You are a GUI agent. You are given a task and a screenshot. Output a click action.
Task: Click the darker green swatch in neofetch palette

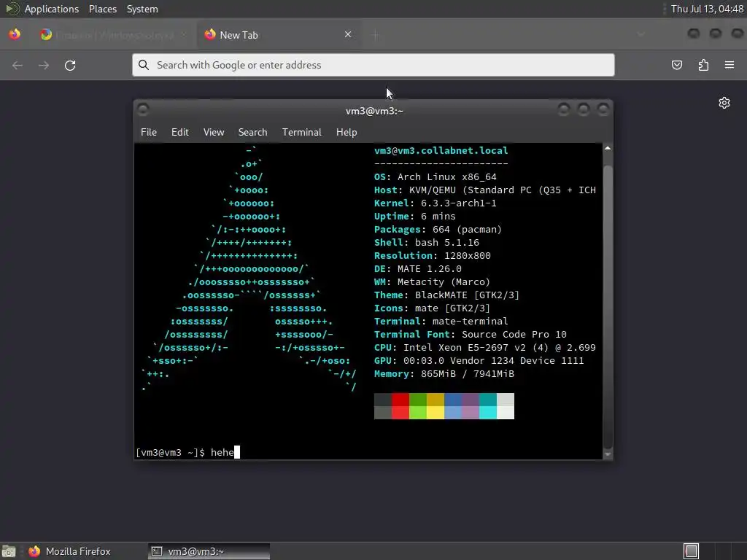coord(418,400)
